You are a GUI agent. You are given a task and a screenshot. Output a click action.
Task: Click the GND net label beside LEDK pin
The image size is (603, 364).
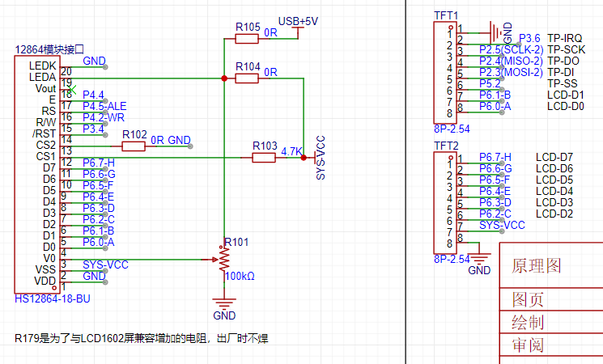94,61
